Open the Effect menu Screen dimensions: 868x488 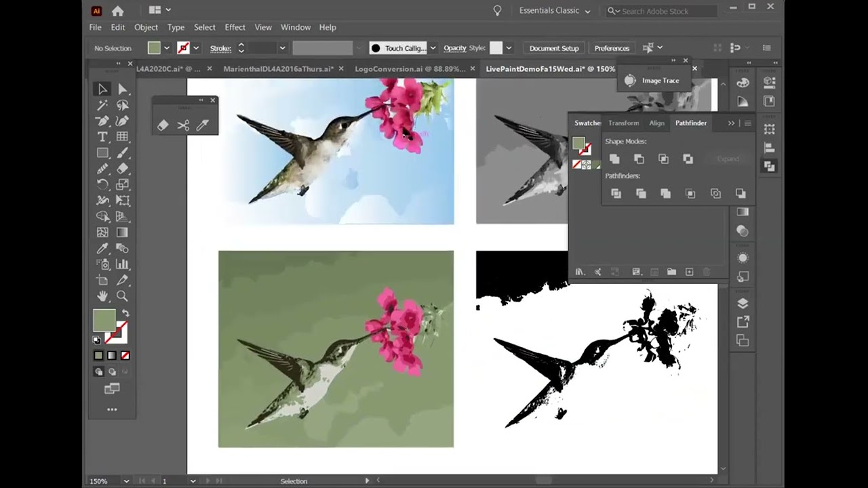[235, 27]
